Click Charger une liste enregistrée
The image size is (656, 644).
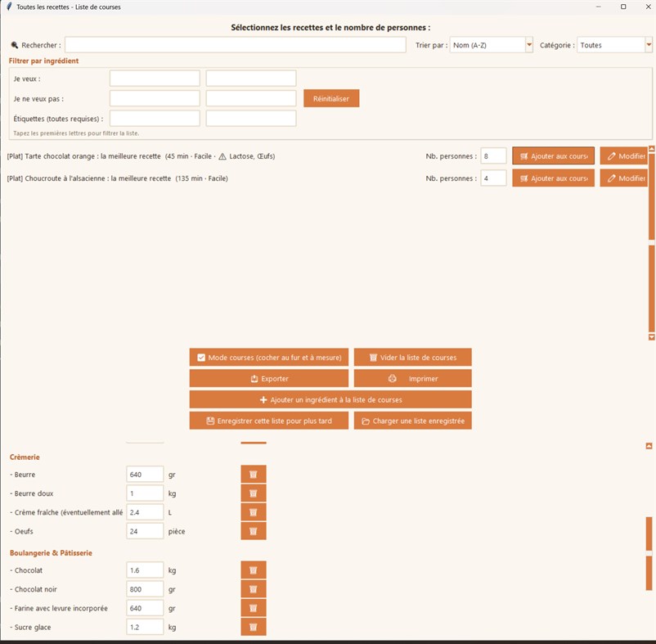pyautogui.click(x=412, y=421)
